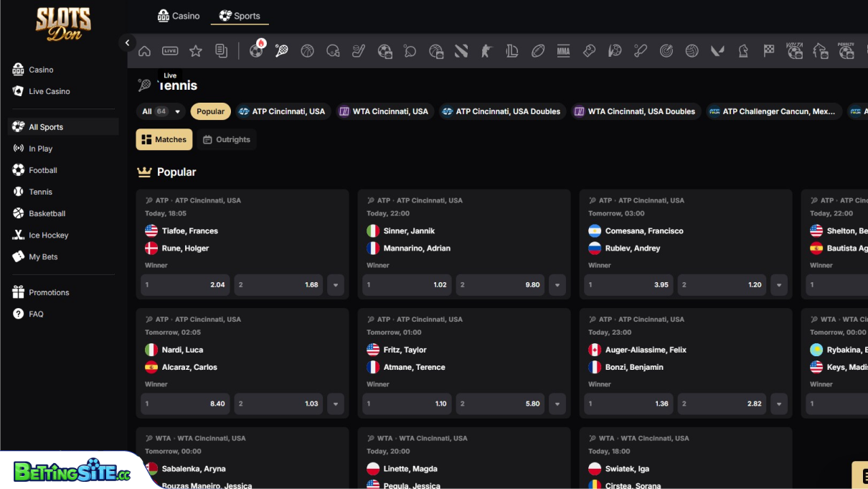This screenshot has height=489, width=868.
Task: Switch to the Outrights tab
Action: pyautogui.click(x=227, y=139)
